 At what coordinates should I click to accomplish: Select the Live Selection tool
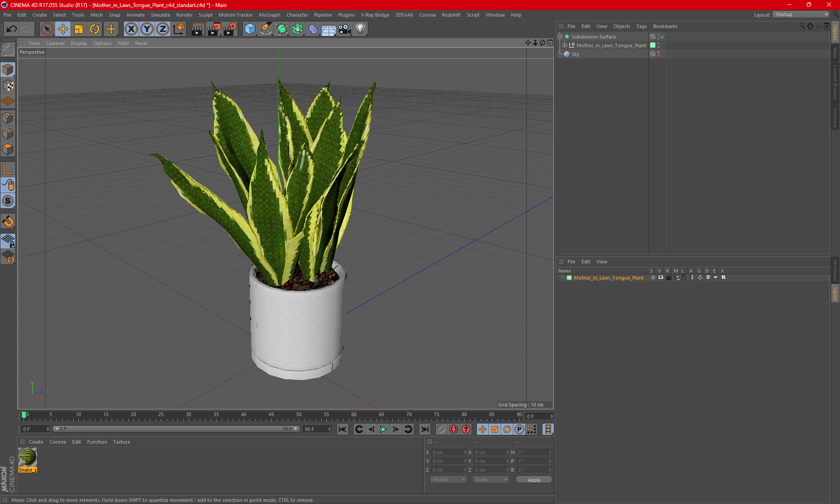[47, 29]
